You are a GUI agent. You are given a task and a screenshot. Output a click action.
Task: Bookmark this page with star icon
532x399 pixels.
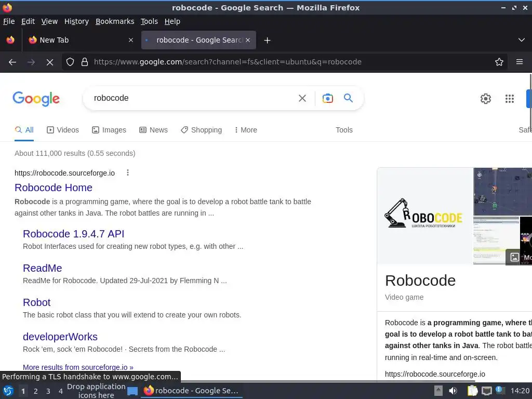point(499,62)
